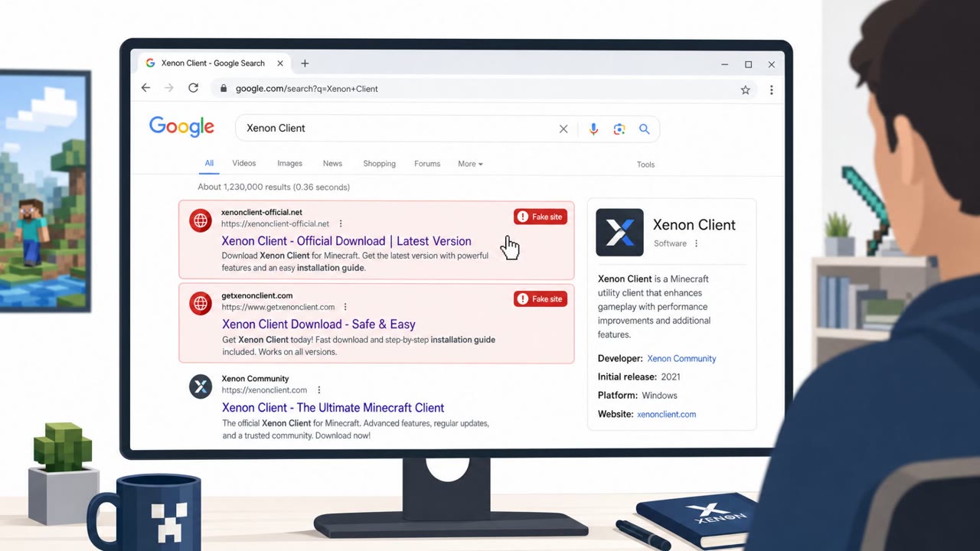Screen dimensions: 980x551
Task: Click the https://xenonclient.com URL text
Action: click(x=264, y=390)
